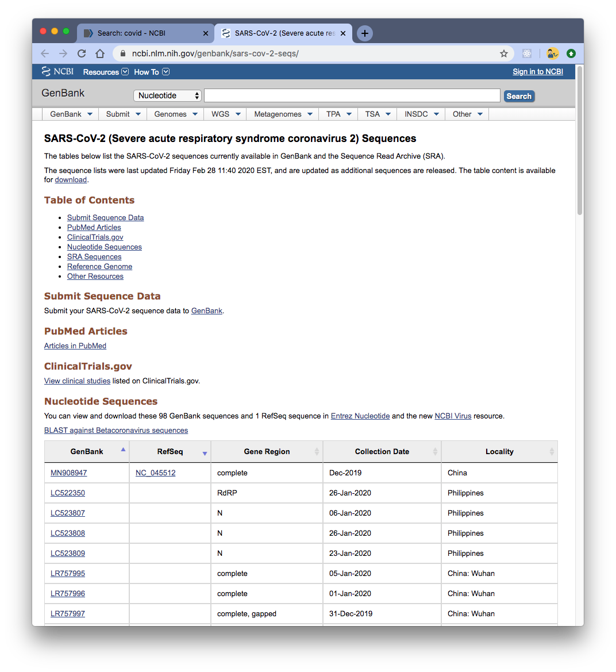Open the React DevTools extension icon

tap(527, 53)
